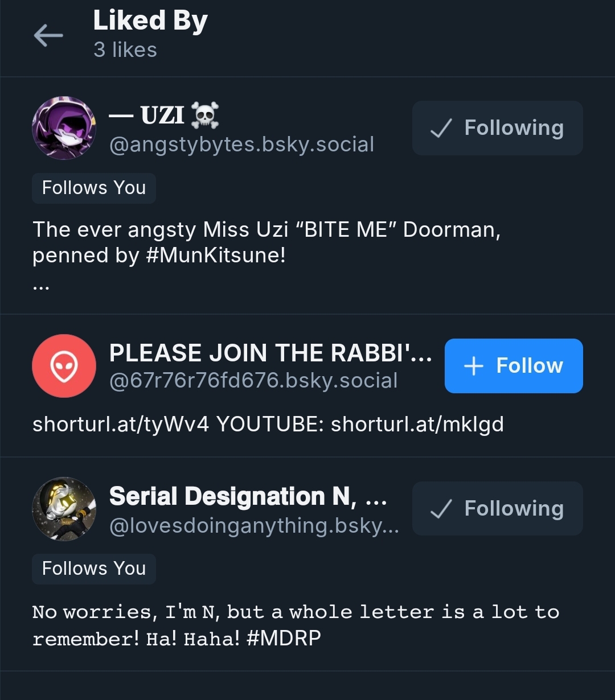
Task: Open Serial Designation N's avatar
Action: click(x=64, y=509)
